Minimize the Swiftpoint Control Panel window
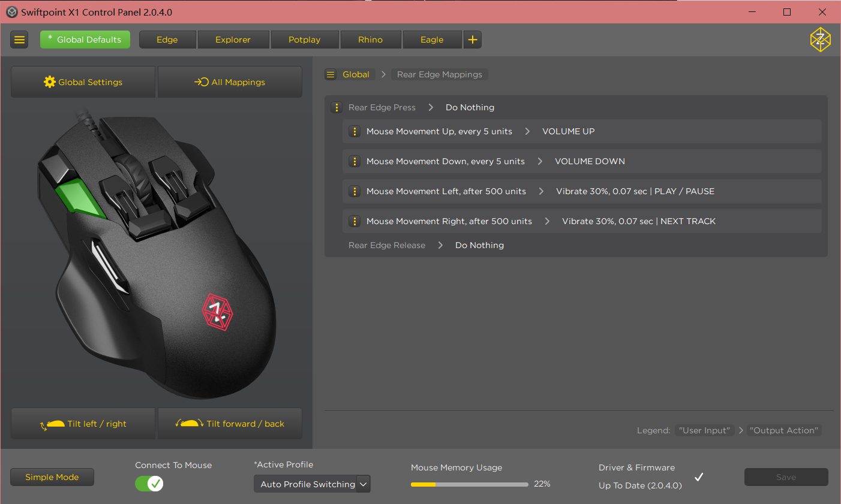841x504 pixels. pos(752,12)
